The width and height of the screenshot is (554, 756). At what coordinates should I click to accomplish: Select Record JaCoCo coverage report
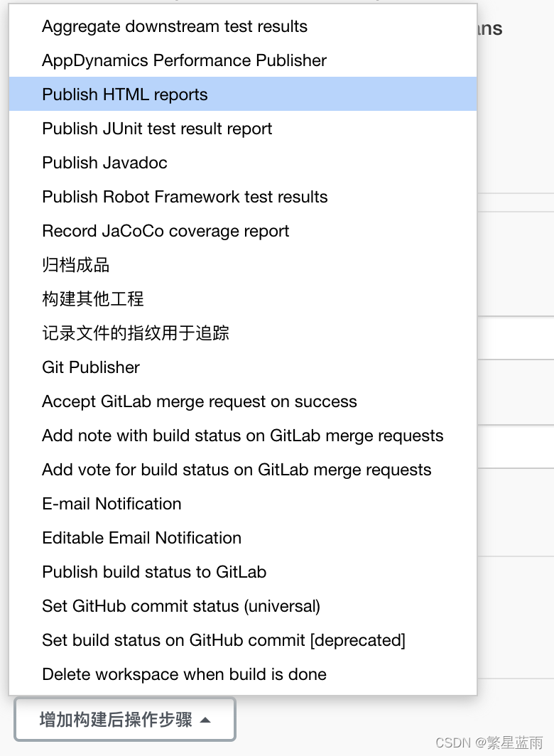(242, 231)
